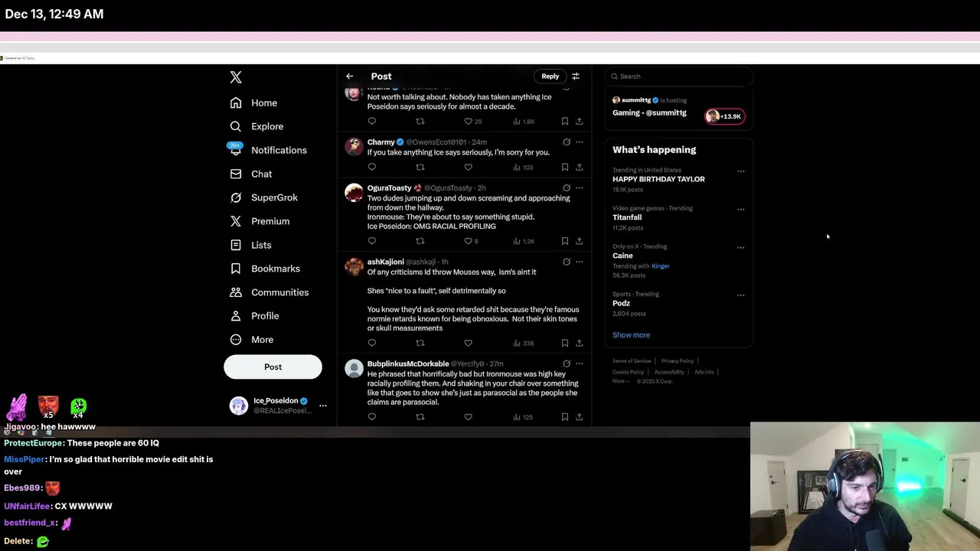Viewport: 980px width, 551px height.
Task: Open Terms of Service link
Action: click(632, 361)
